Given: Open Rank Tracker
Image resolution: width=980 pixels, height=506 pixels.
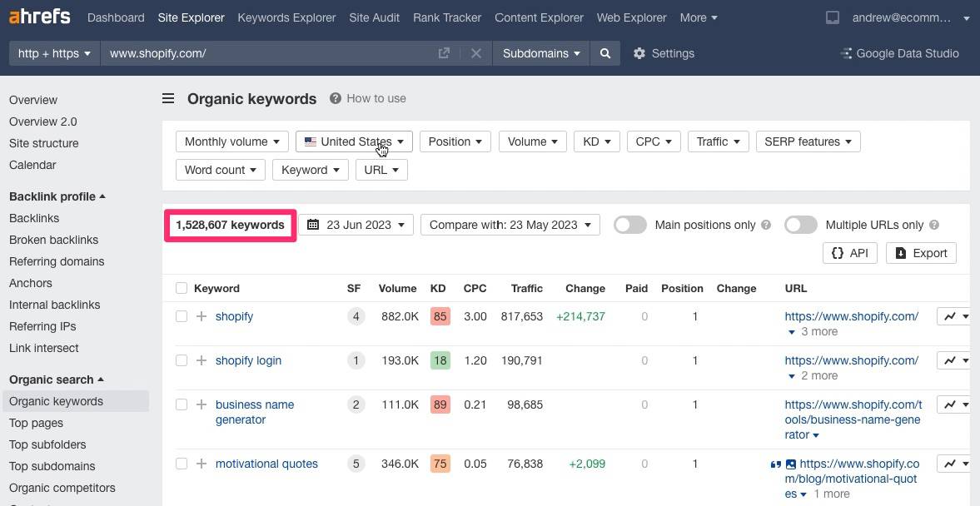Looking at the screenshot, I should (447, 18).
